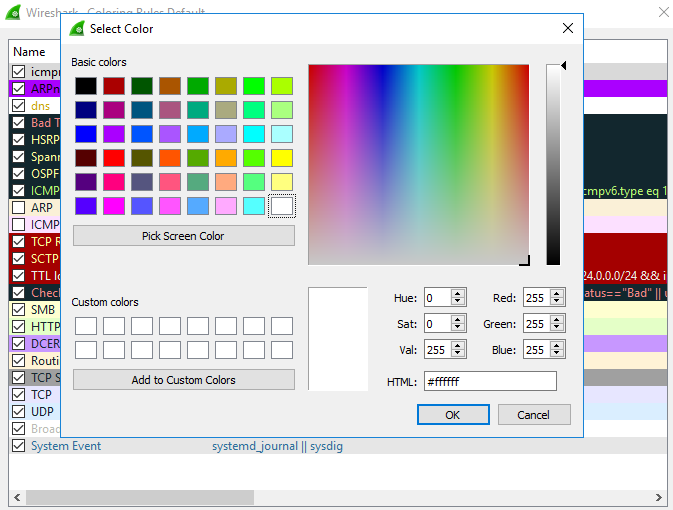Select the last custom color slot in second row
Viewport: 673px width, 510px height.
(x=282, y=350)
